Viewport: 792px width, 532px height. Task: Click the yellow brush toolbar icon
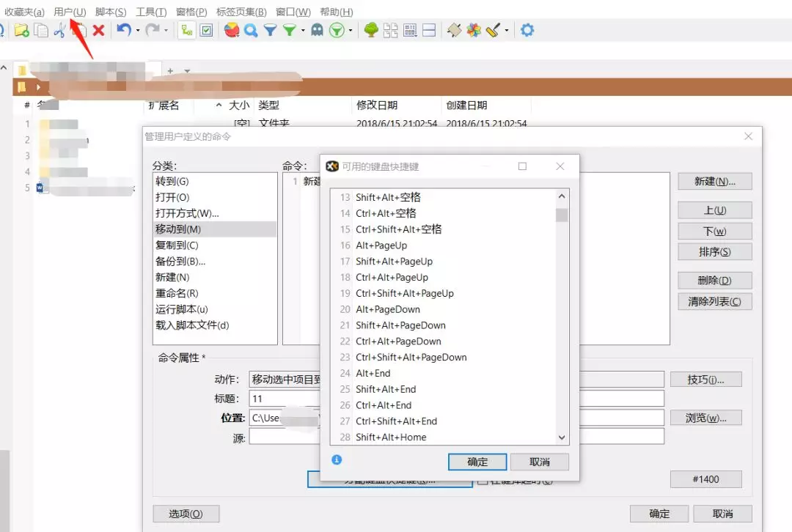493,30
